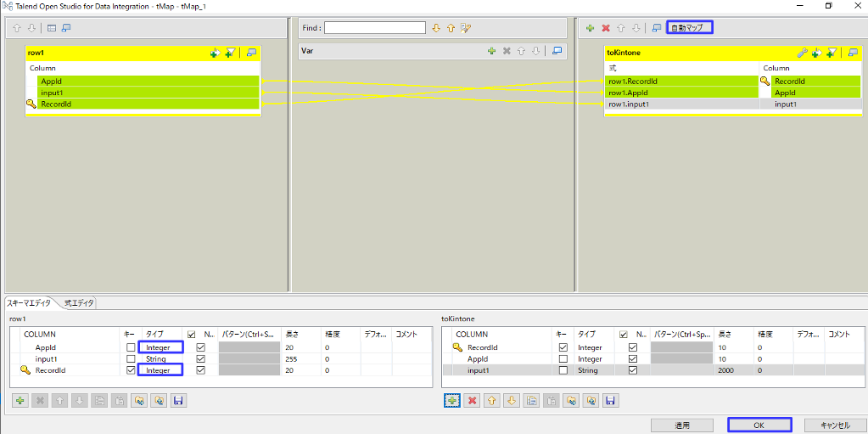Open String type cell for toKintone input1
The image size is (868, 434).
point(595,369)
